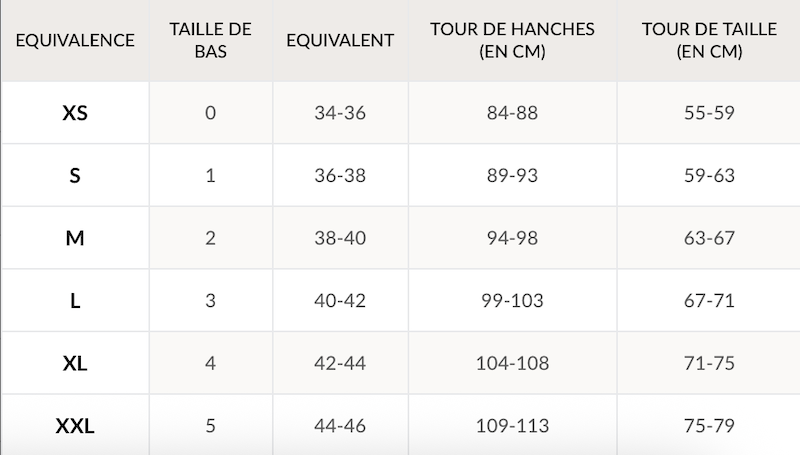Viewport: 800px width, 455px height.
Task: Click the TOUR DE HANCHES header
Action: click(x=512, y=41)
